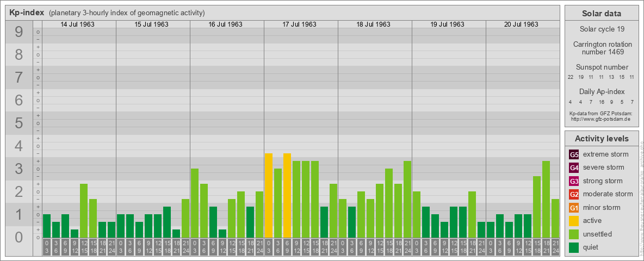The image size is (644, 261).
Task: Click sunspot number value 19
Action: [x=581, y=77]
